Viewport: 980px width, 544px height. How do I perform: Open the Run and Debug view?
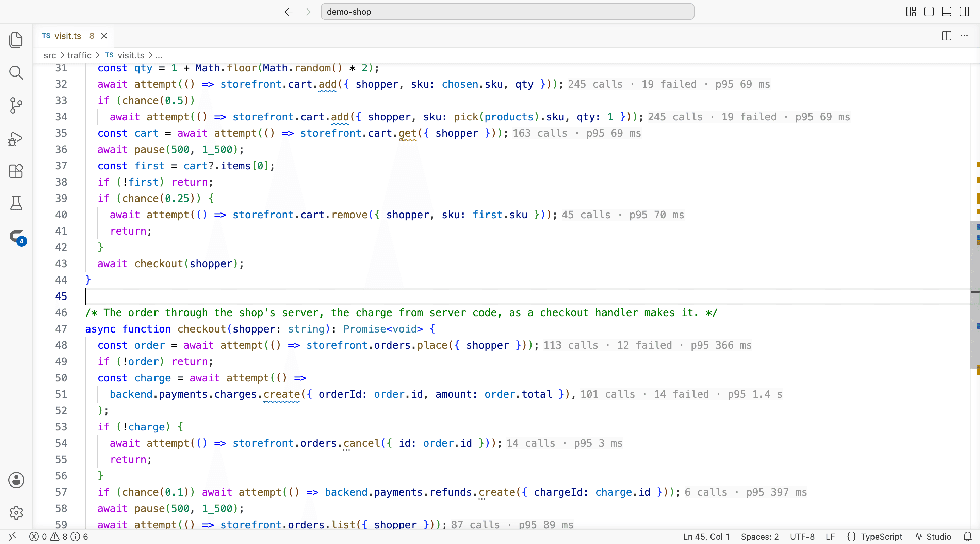[x=16, y=138]
